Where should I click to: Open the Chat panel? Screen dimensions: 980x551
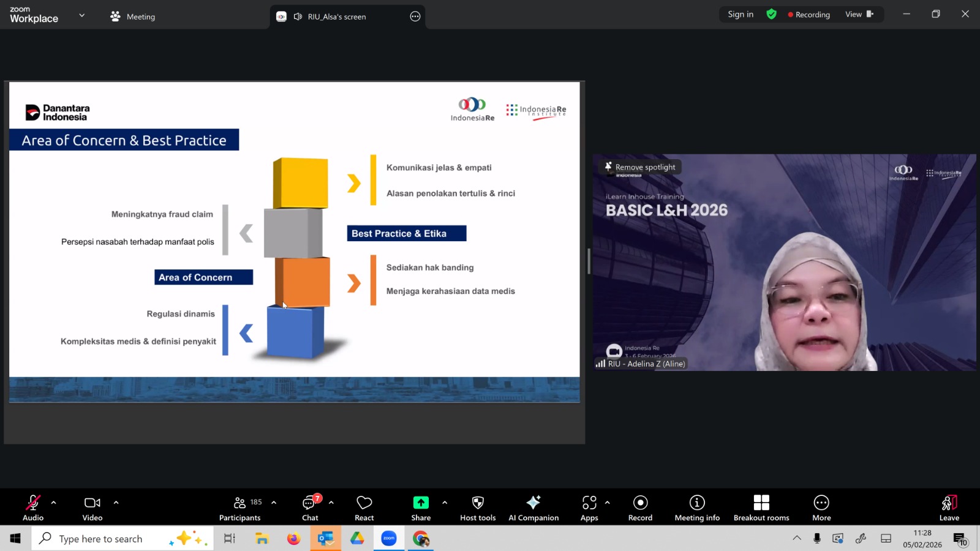click(310, 508)
